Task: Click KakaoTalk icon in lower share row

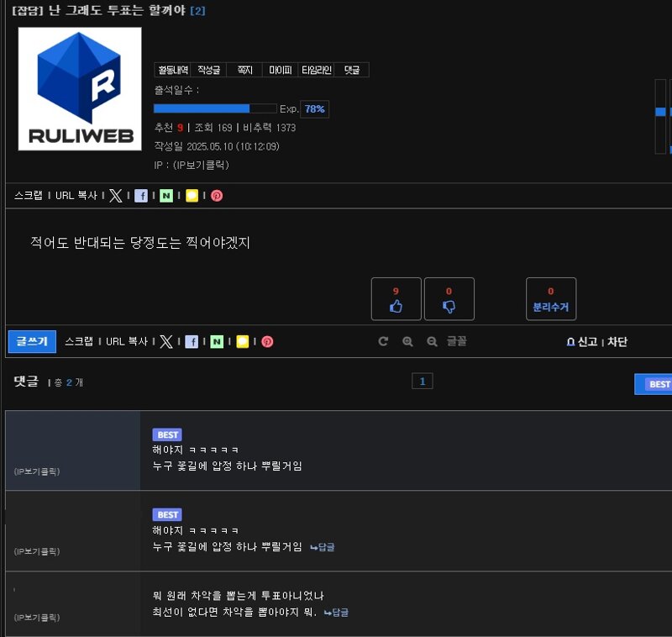Action: (242, 342)
